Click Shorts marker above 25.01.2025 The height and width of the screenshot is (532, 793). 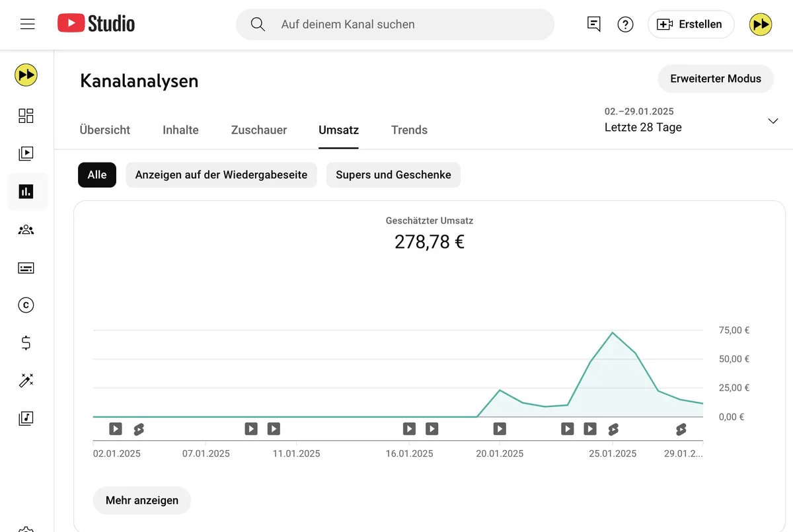point(613,430)
